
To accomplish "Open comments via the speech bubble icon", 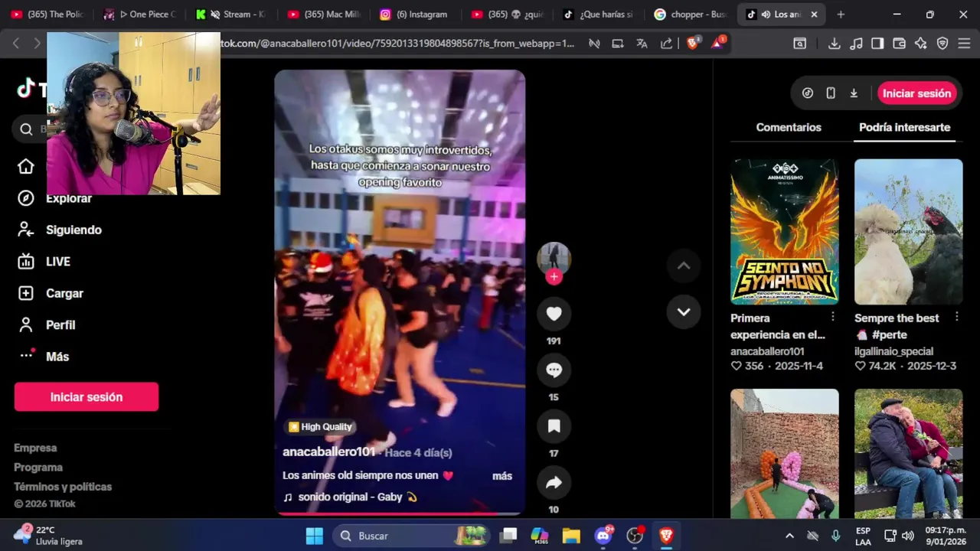I will pyautogui.click(x=554, y=370).
